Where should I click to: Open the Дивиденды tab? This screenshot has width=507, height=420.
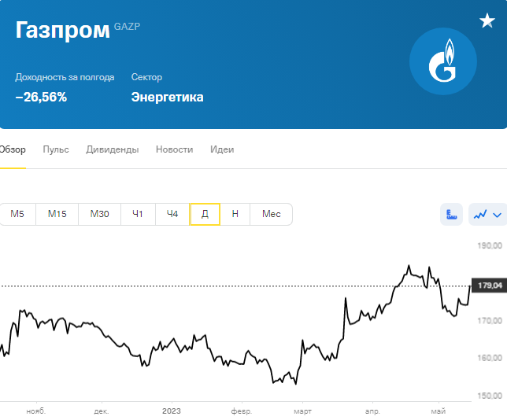pyautogui.click(x=113, y=149)
